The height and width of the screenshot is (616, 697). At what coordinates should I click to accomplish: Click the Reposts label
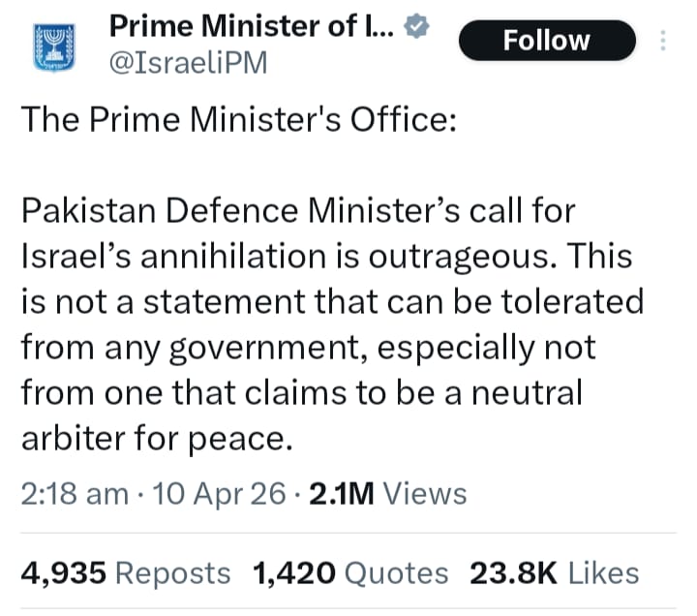pos(173,572)
